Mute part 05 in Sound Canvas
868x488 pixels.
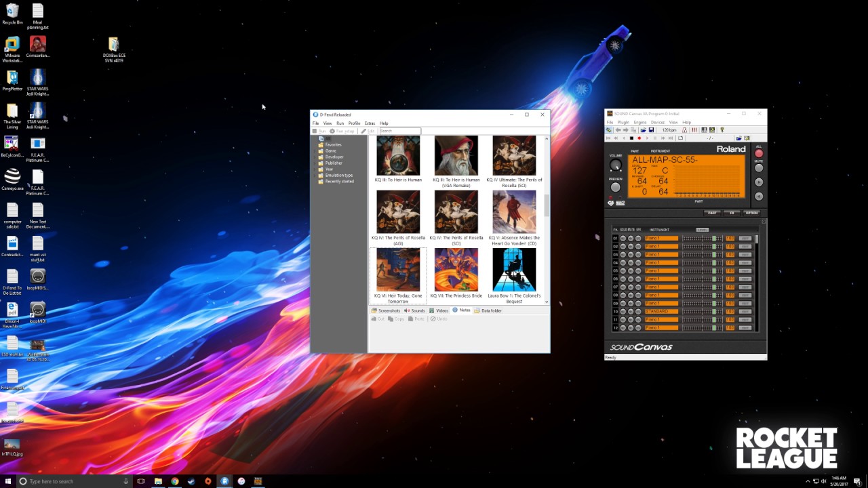click(631, 271)
